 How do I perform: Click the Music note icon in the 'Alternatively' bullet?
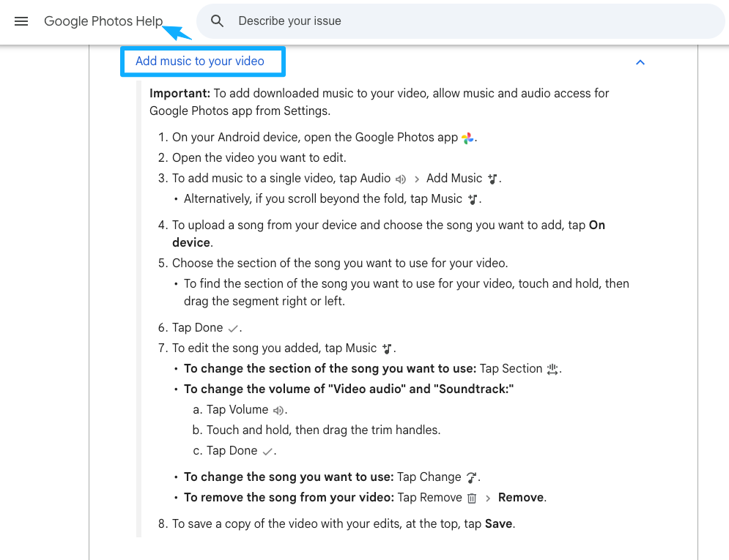[473, 200]
